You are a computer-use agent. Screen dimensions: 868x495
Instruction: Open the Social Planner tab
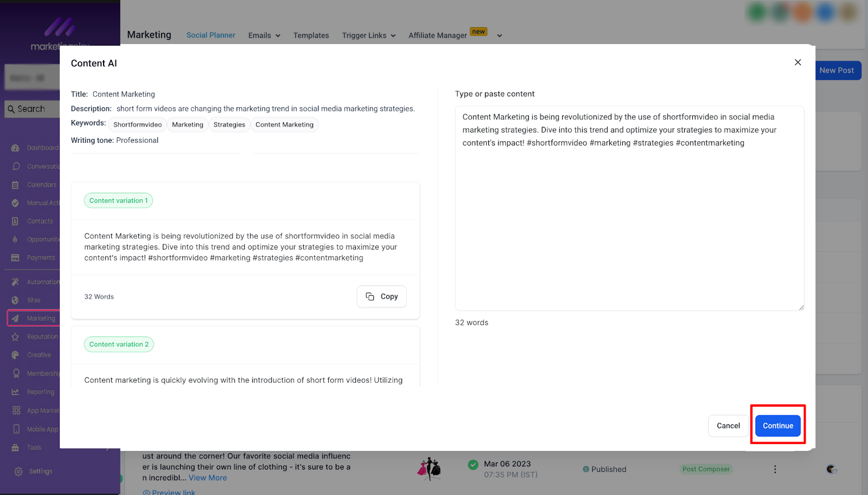211,35
